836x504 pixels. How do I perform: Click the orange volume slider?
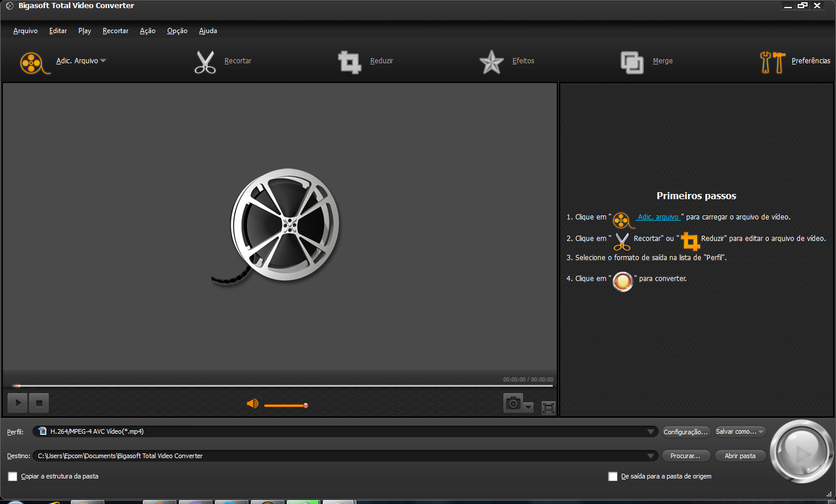286,405
